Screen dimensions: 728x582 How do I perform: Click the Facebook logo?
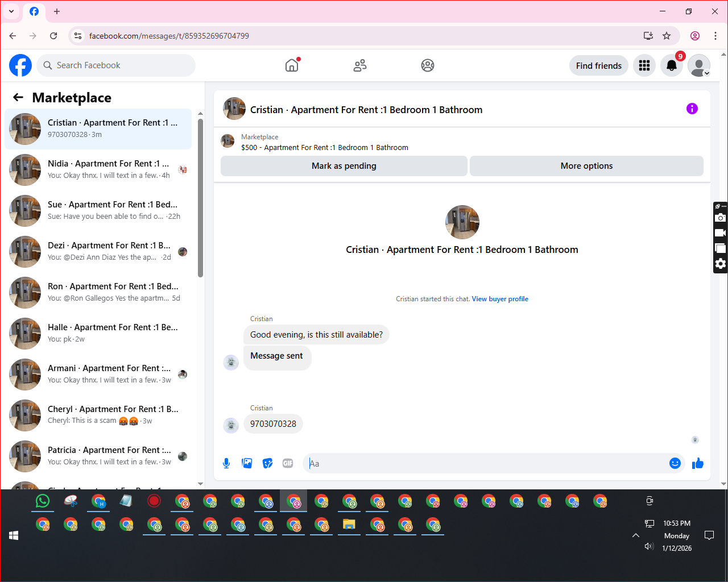click(20, 65)
